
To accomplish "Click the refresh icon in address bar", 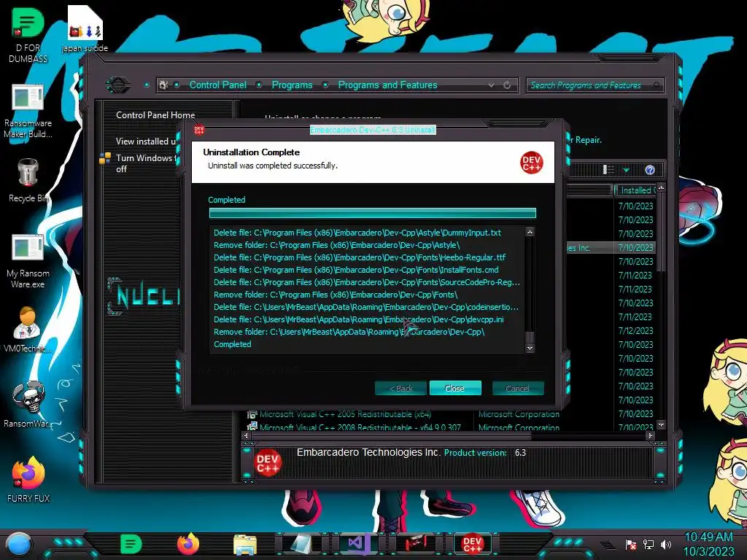I will point(507,85).
